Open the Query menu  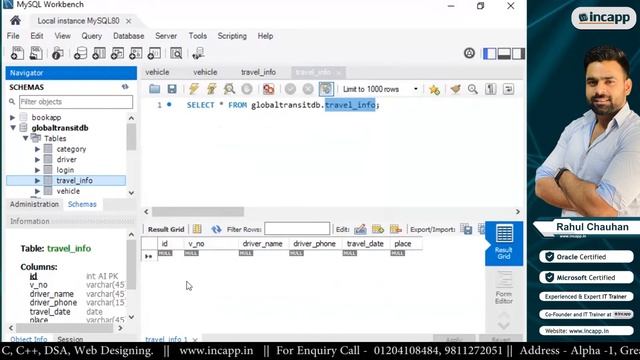91,36
